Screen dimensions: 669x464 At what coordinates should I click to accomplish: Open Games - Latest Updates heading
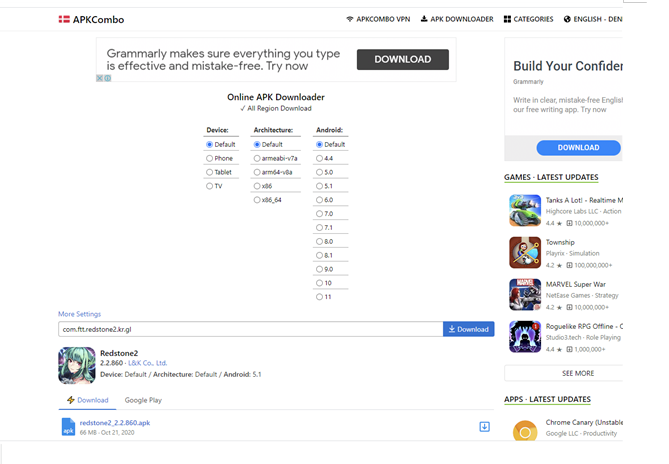pos(551,177)
